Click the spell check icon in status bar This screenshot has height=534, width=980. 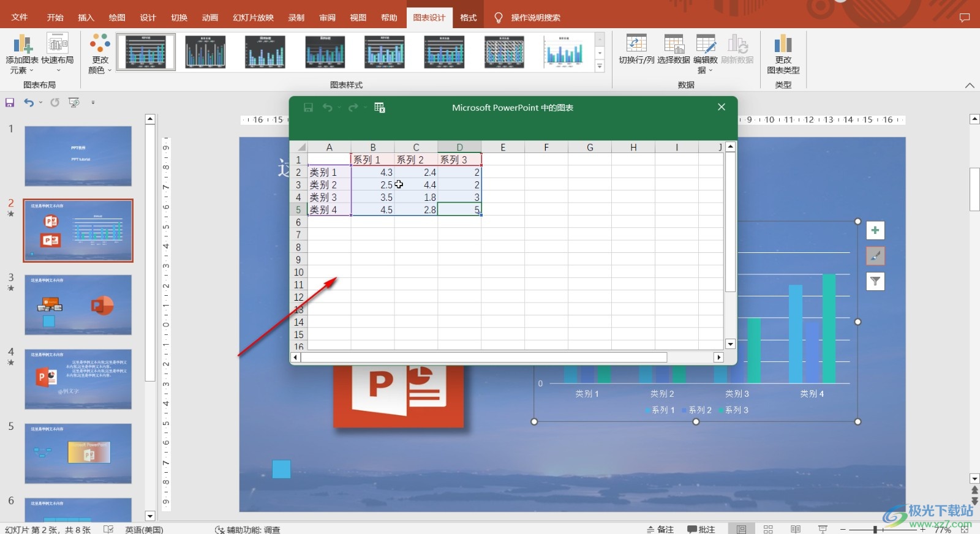(108, 529)
